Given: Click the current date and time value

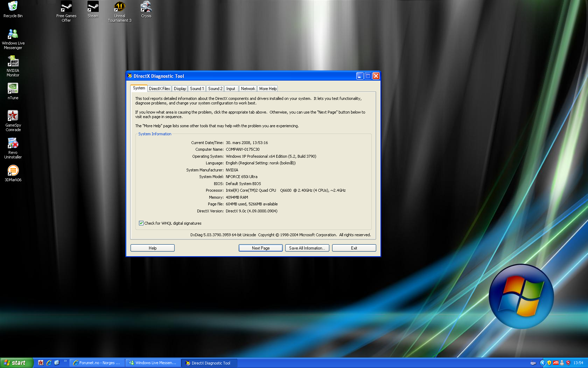Looking at the screenshot, I should point(247,143).
